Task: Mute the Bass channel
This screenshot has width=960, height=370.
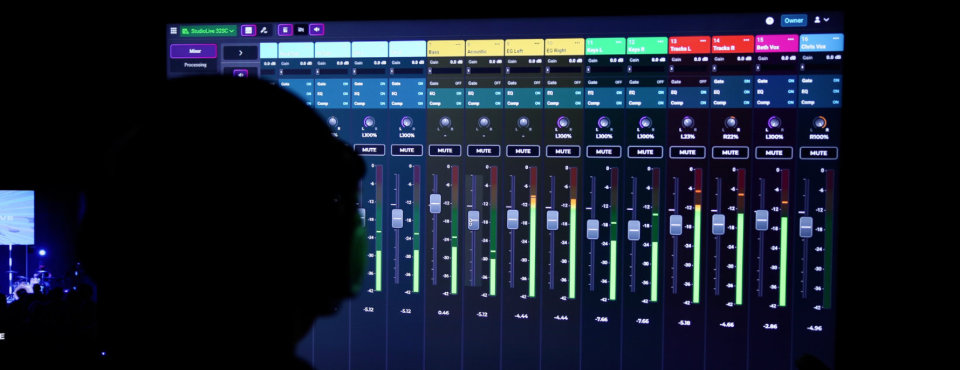Action: pos(445,151)
